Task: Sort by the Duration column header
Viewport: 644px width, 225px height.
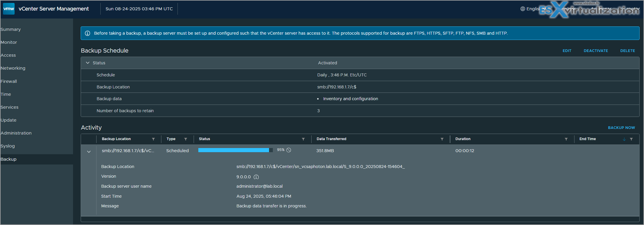Action: point(463,139)
